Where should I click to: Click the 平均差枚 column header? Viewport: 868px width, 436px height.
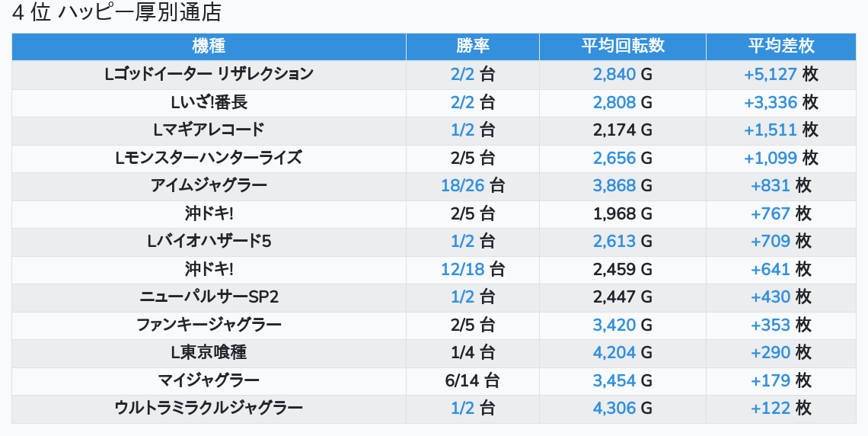click(781, 46)
